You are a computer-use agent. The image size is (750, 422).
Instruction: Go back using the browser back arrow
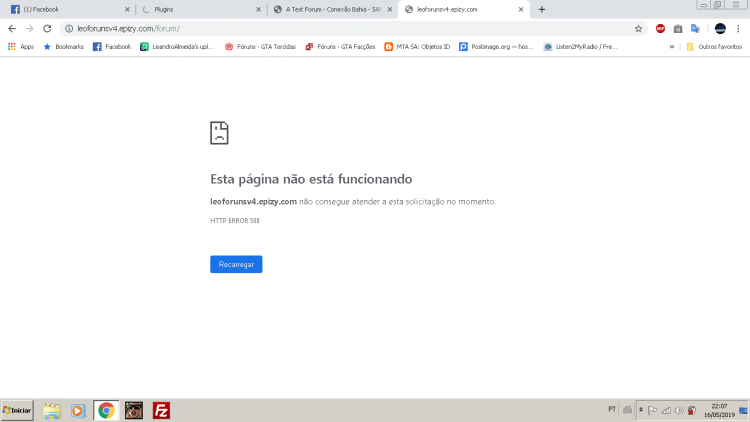[x=11, y=29]
